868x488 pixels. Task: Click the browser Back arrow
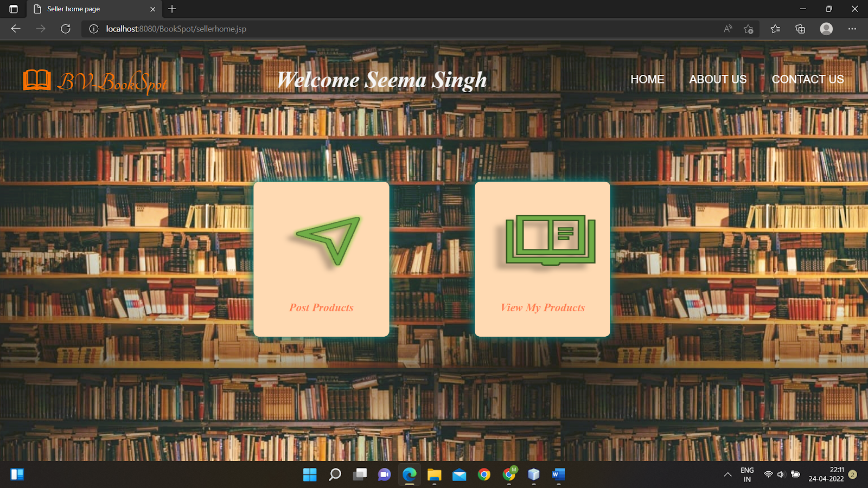pyautogui.click(x=16, y=29)
